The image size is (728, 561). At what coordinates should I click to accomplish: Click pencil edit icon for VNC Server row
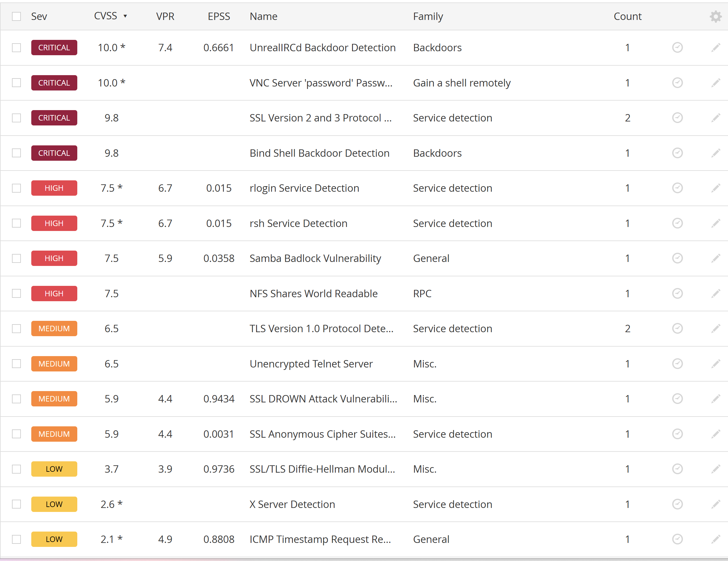coord(715,83)
